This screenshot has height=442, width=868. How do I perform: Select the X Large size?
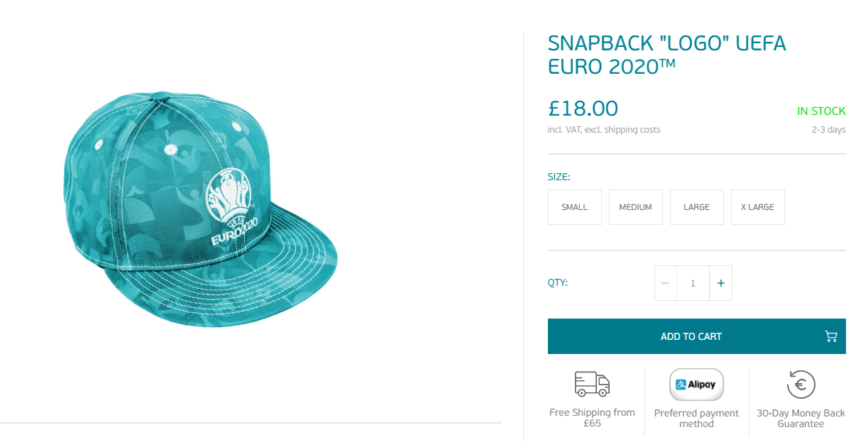click(x=757, y=207)
